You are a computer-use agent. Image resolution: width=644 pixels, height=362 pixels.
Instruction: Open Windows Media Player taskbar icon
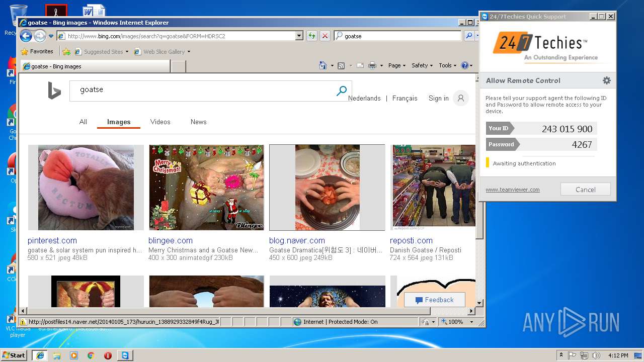74,355
